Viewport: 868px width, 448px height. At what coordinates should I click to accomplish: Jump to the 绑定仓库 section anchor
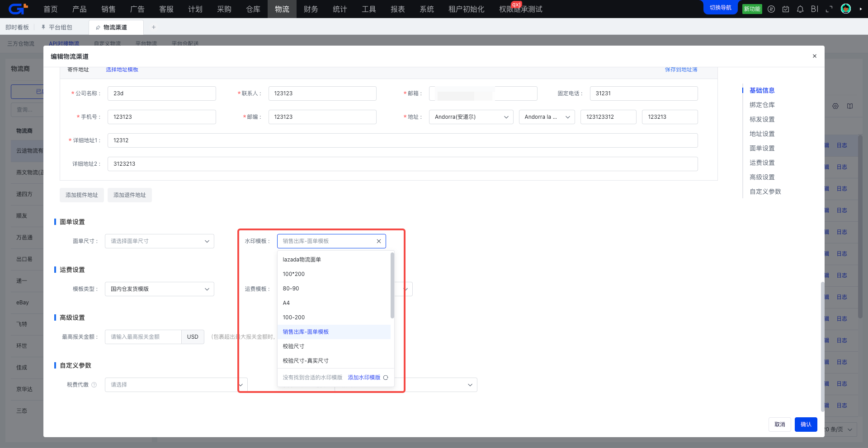pyautogui.click(x=762, y=105)
